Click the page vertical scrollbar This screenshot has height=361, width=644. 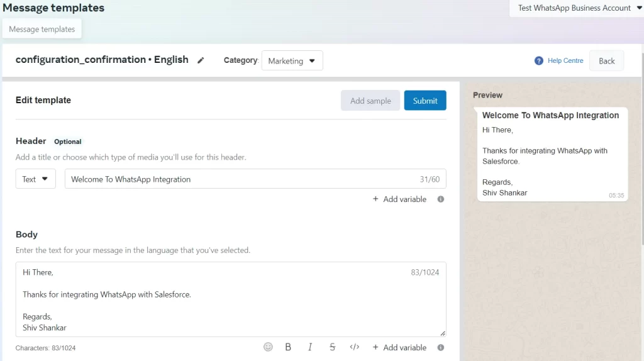pos(642,148)
